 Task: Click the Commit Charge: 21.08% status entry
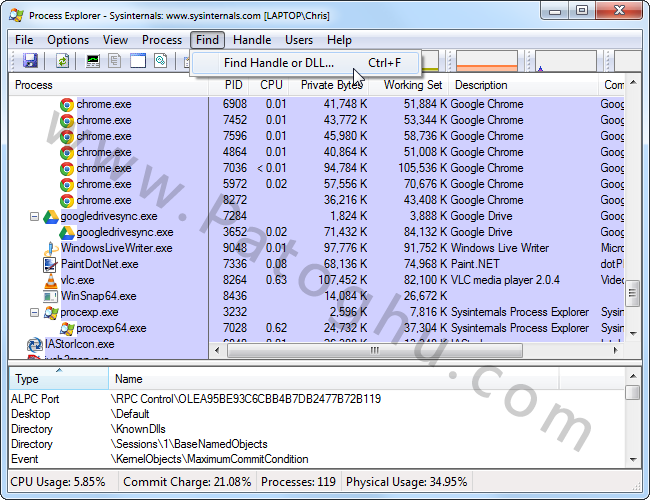187,482
